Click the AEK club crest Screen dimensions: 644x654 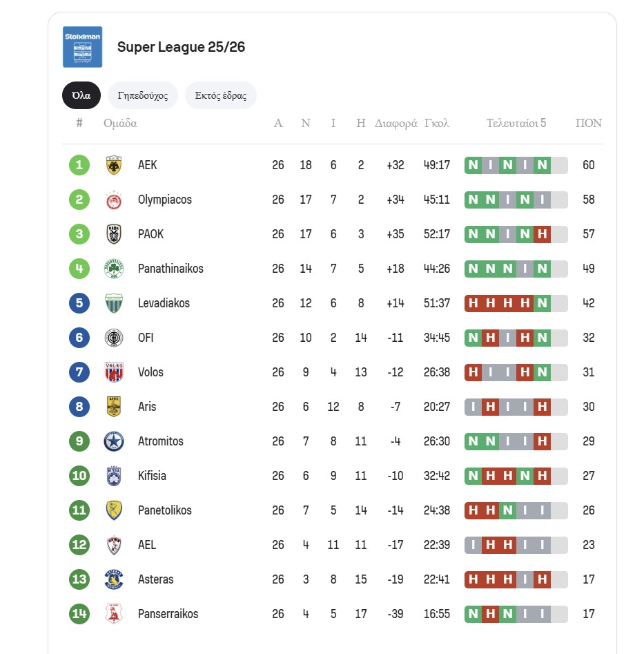pos(114,165)
